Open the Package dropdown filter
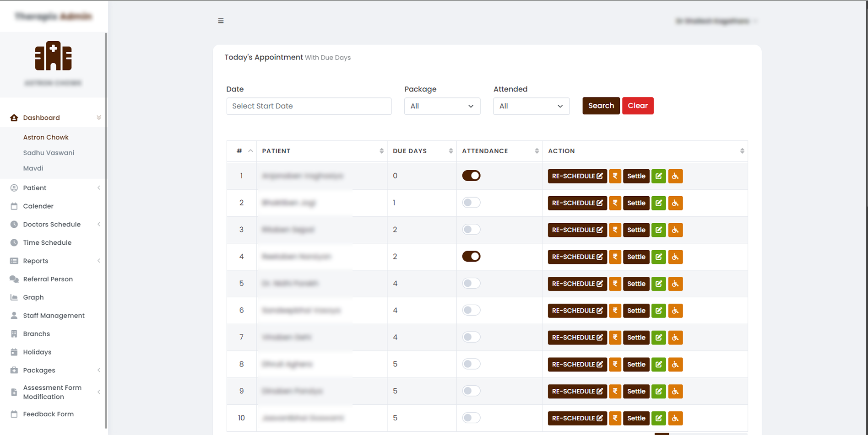 click(x=442, y=106)
